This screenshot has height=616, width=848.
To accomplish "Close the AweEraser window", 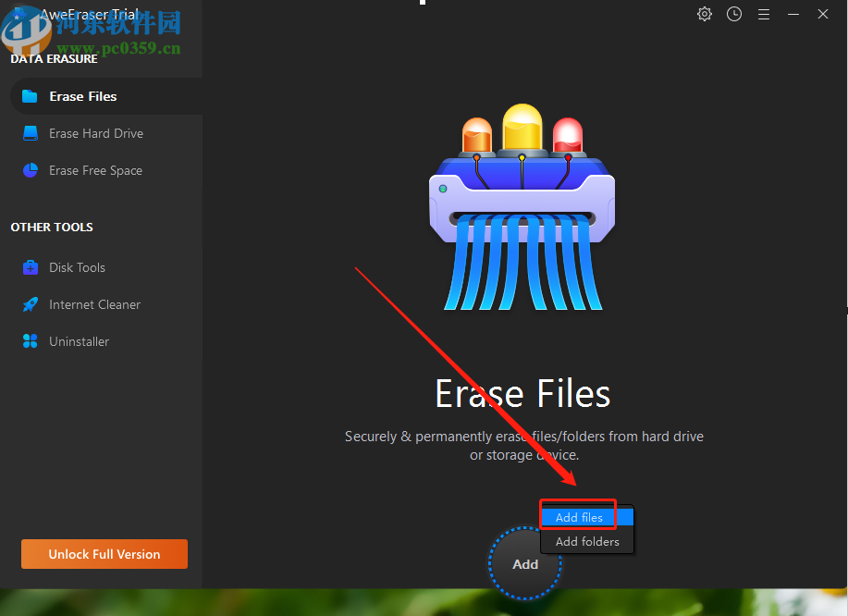I will tap(823, 14).
